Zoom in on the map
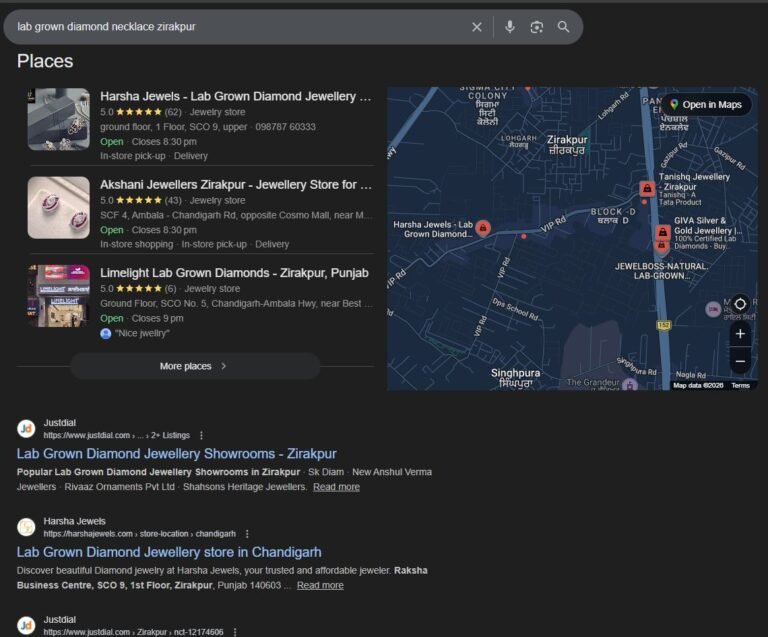This screenshot has width=768, height=637. coord(740,334)
